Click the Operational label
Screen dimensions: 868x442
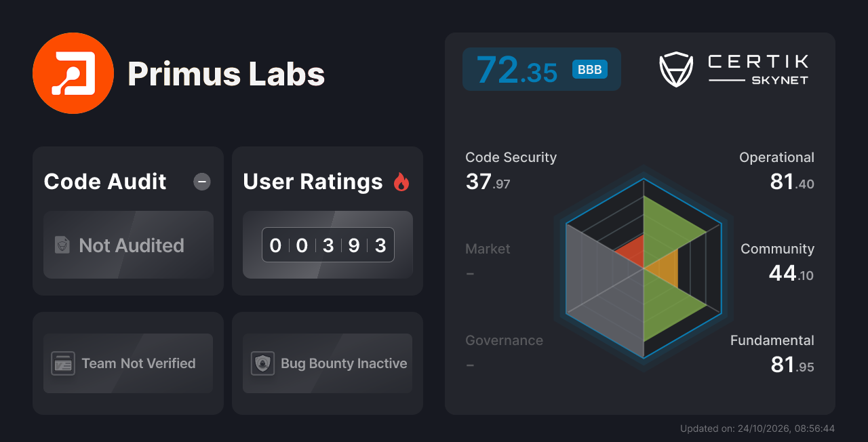click(776, 157)
